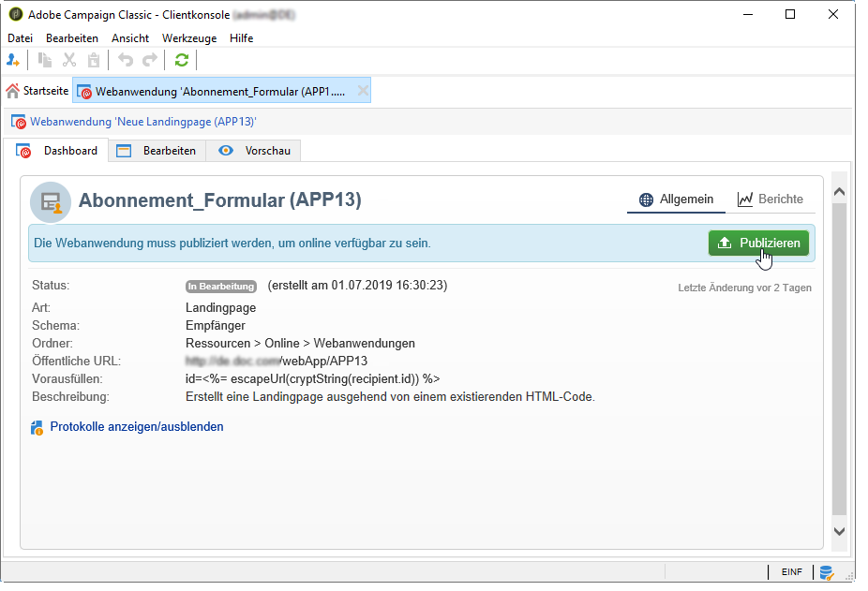
Task: Click the Publizieren button
Action: point(758,243)
